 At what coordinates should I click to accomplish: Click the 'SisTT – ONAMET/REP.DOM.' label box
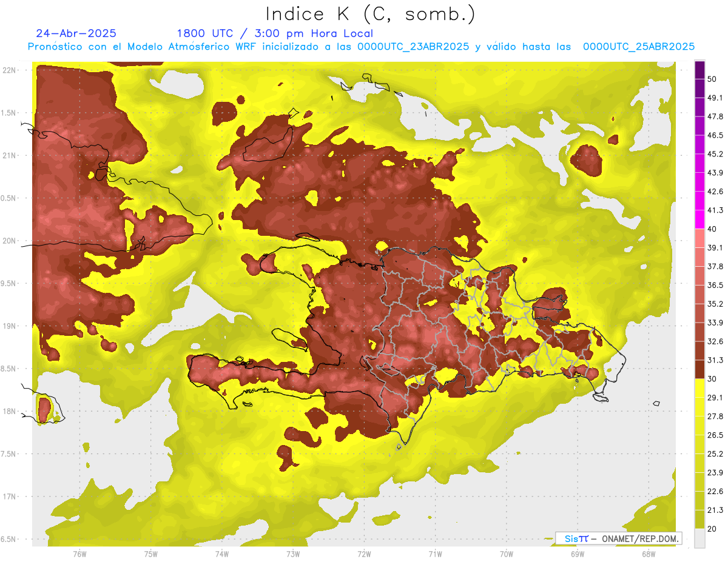click(619, 538)
